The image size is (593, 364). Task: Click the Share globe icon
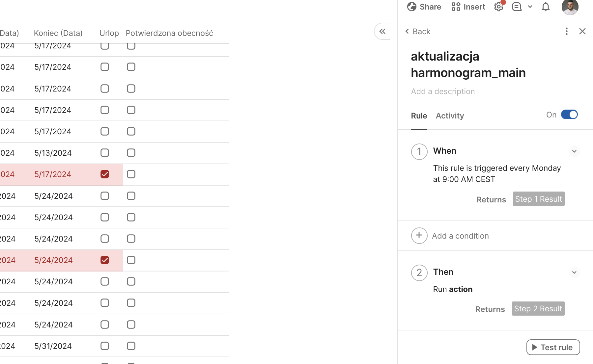411,7
